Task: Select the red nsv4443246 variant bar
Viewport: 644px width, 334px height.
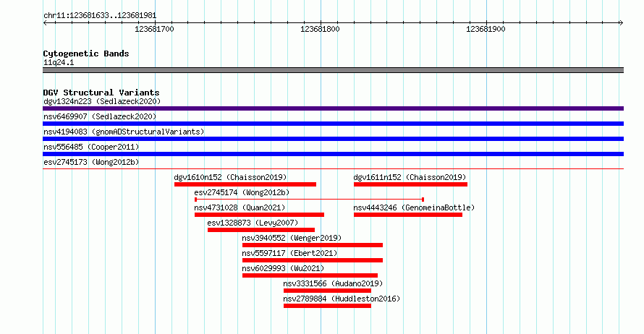Action: tap(408, 215)
